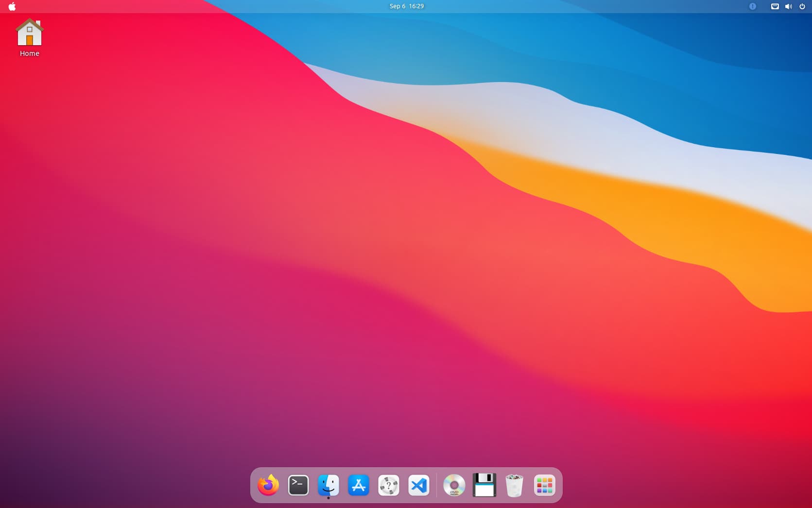This screenshot has width=812, height=508.
Task: Open the Home folder desktop icon
Action: coord(30,33)
